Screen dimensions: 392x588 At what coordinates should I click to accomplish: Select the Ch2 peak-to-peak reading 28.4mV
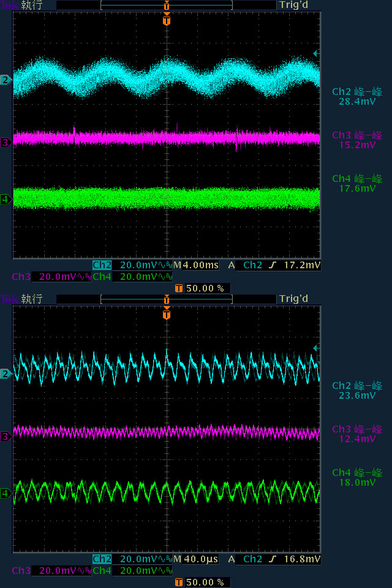[357, 102]
